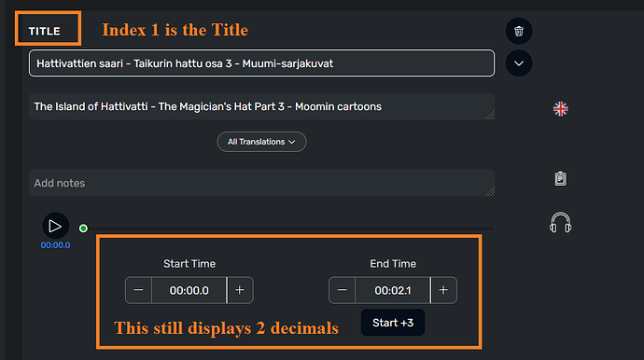The height and width of the screenshot is (360, 644).
Task: Edit the English translation text box
Action: point(261,106)
